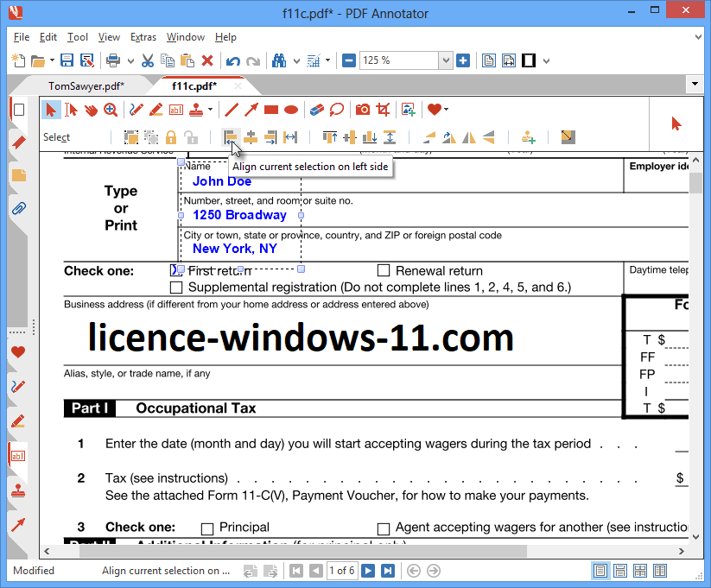
Task: Activate the Lasso selection tool
Action: click(x=336, y=110)
